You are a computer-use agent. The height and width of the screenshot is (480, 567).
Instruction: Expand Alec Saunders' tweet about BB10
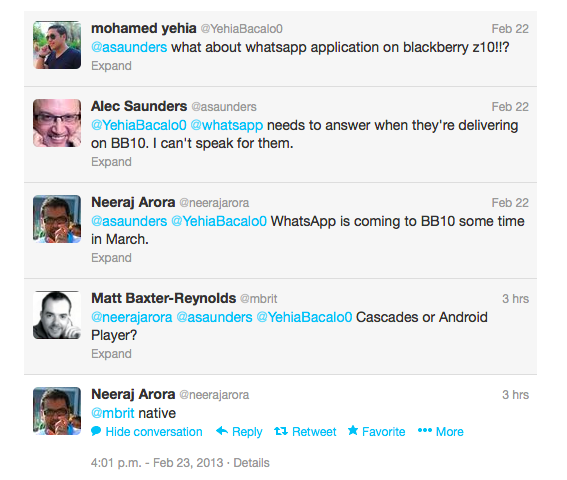(x=111, y=162)
